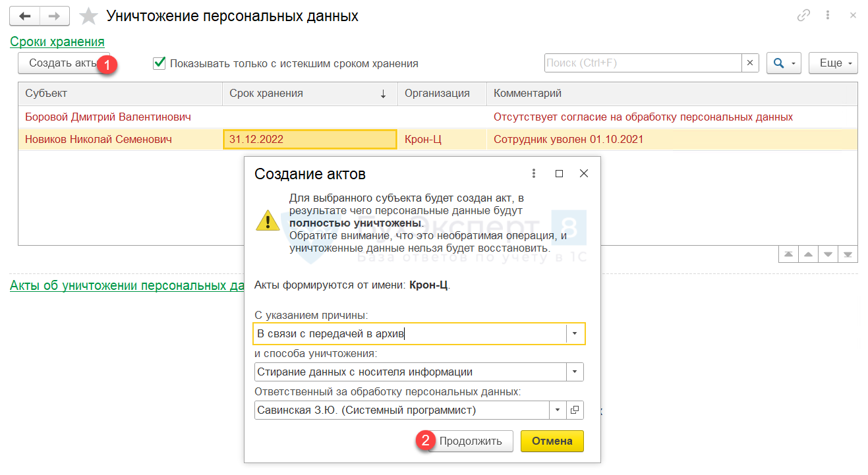Open the magnifier search options dropdown

coord(784,63)
